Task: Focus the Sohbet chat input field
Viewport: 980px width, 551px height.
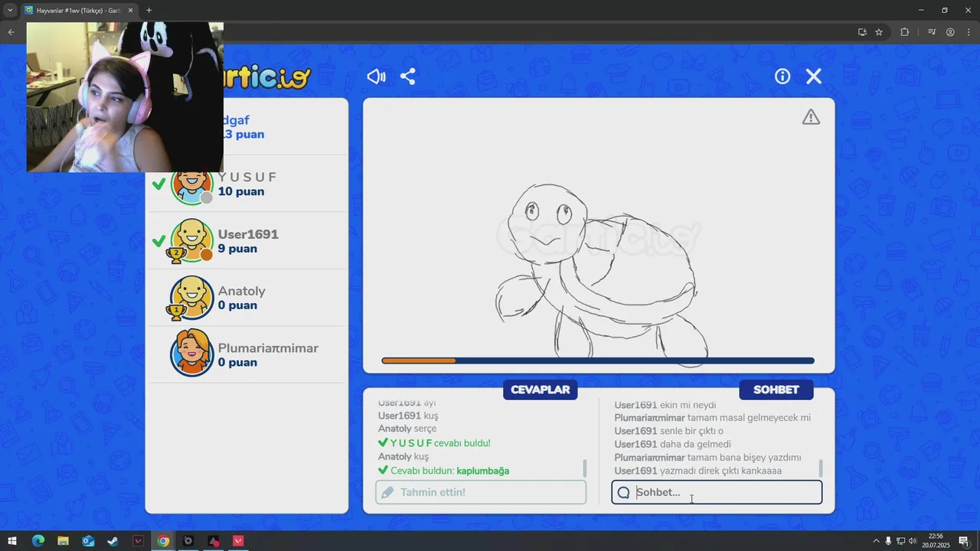Action: coord(717,492)
